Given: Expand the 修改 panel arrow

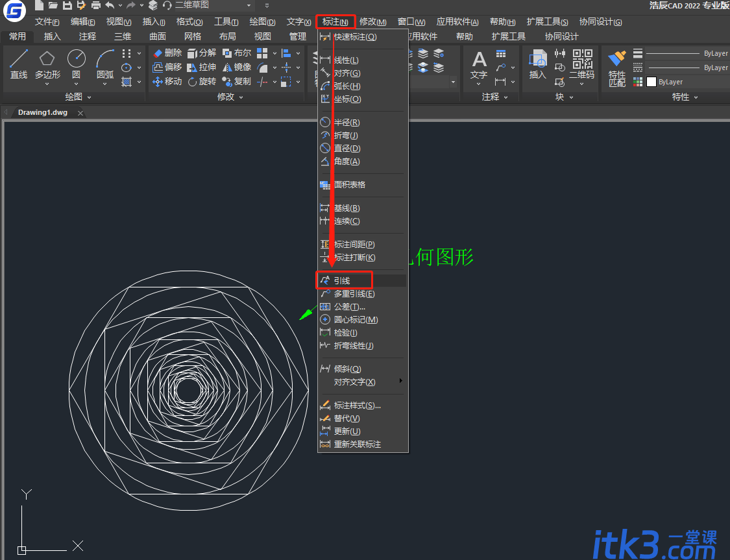Looking at the screenshot, I should (241, 97).
